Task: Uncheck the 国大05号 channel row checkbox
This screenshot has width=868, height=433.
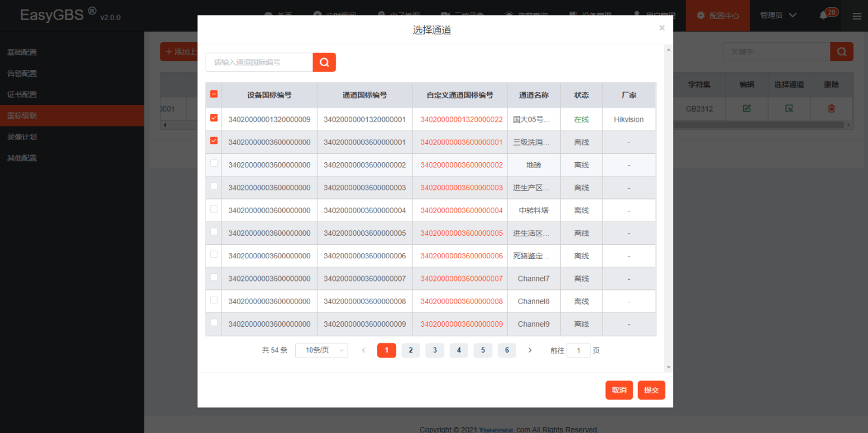Action: click(x=214, y=119)
